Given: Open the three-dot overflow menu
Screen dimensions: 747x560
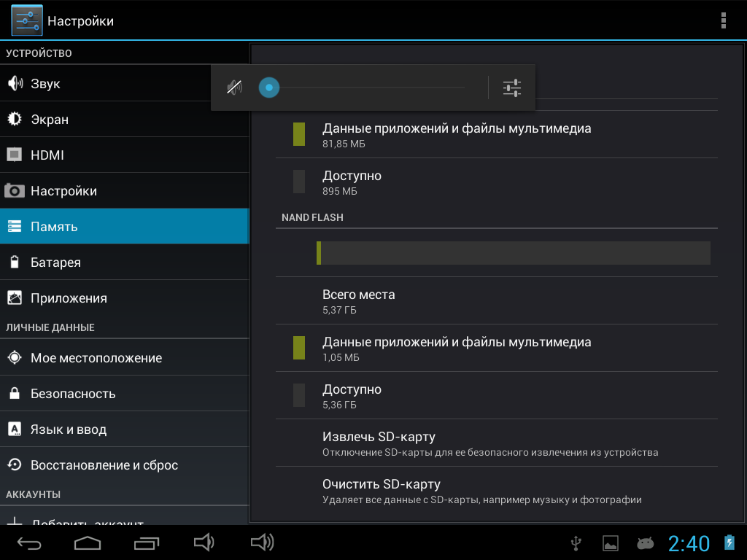Looking at the screenshot, I should pos(723,20).
